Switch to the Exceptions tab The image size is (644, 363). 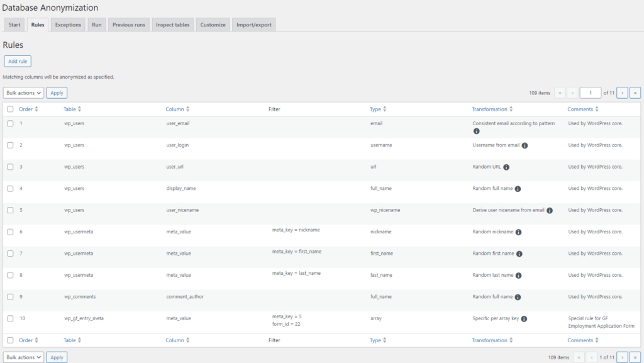68,25
